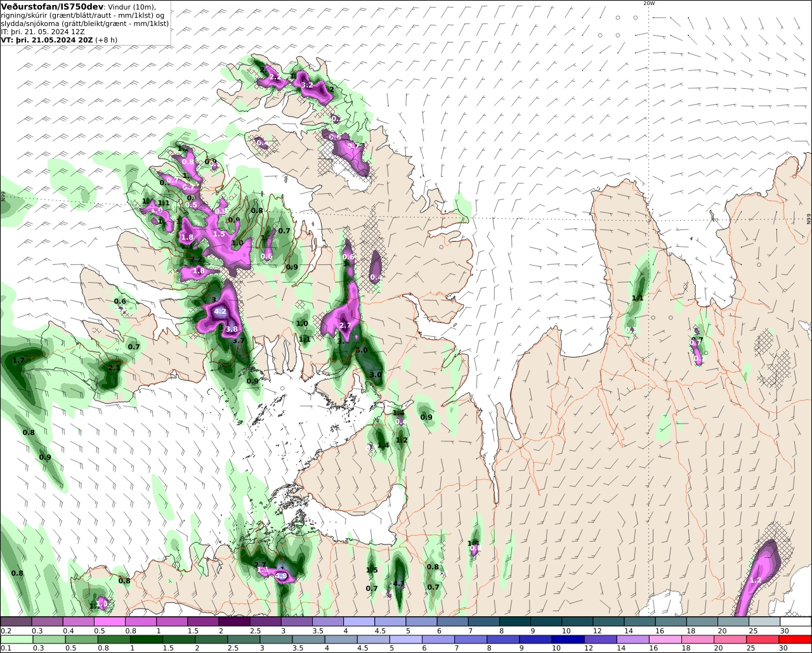Click the 0.1 label under the lower legend

click(6, 649)
